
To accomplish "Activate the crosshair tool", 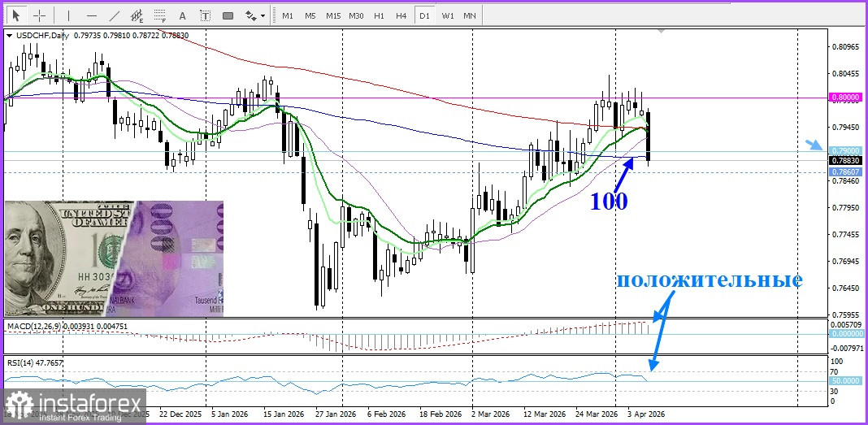I will point(39,15).
